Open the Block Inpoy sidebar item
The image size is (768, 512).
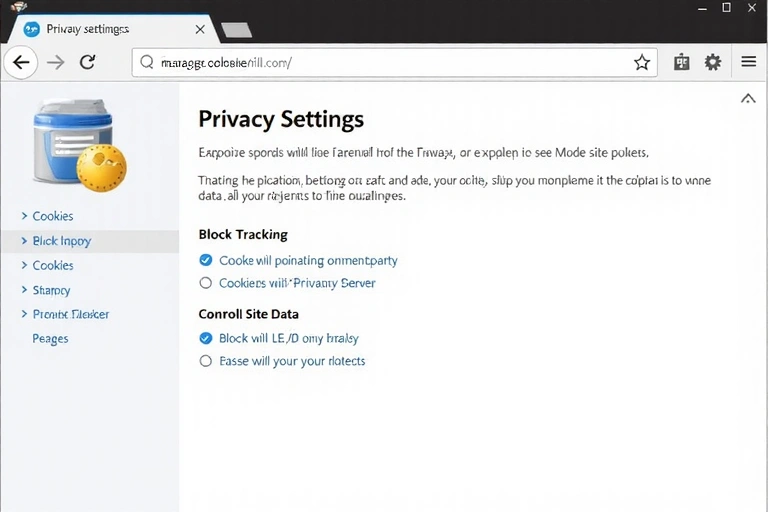click(90, 241)
